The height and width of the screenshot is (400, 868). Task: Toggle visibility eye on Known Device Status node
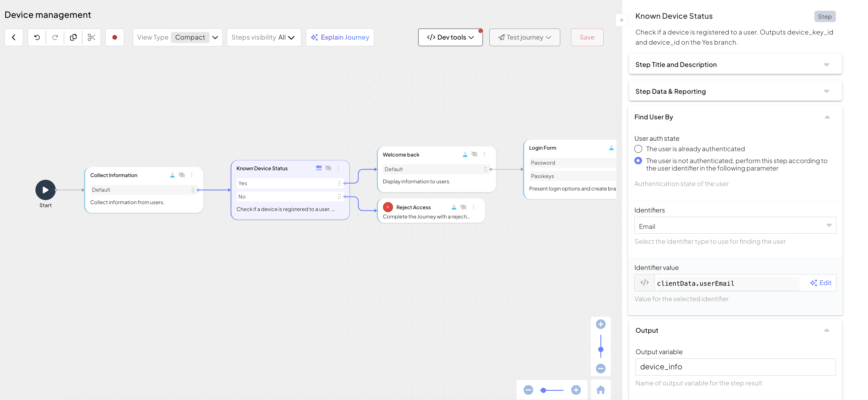tap(329, 168)
